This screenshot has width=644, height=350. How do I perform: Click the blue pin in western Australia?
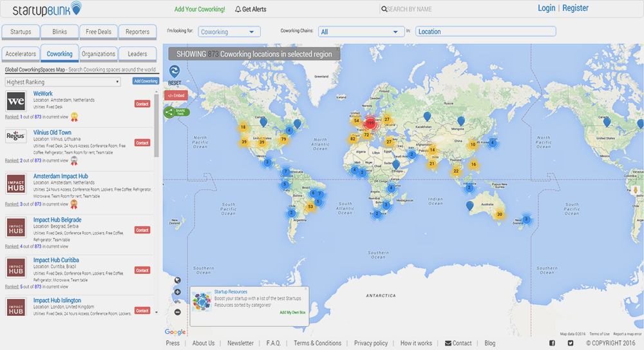click(470, 206)
